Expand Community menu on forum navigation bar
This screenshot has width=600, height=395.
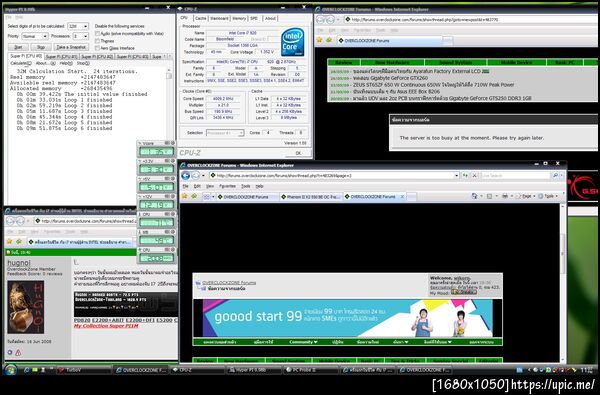303,342
